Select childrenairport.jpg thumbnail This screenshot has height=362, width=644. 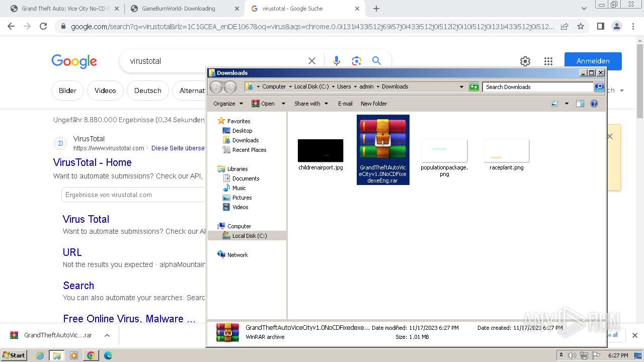pos(320,155)
